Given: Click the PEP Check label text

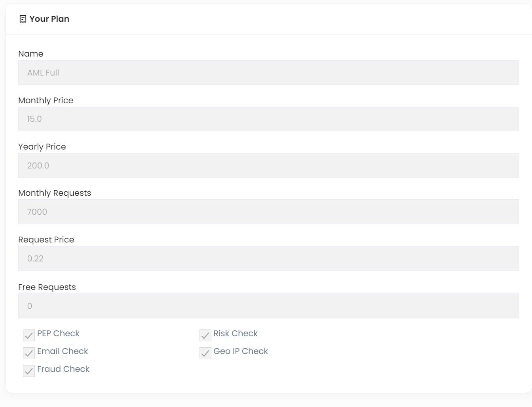Looking at the screenshot, I should coord(58,333).
